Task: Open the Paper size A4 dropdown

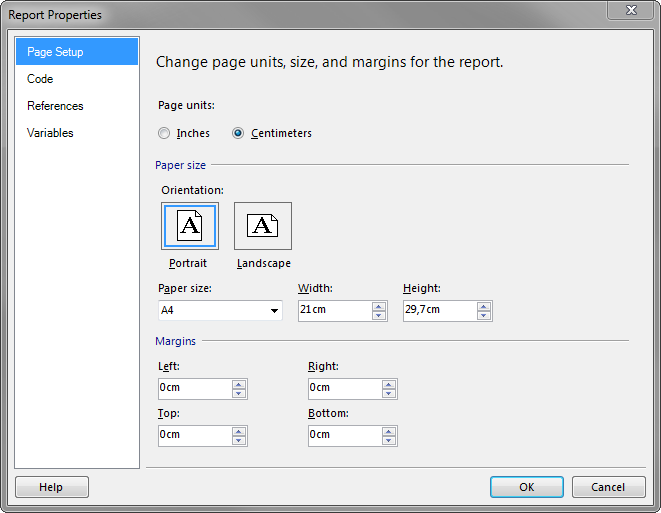Action: (220, 311)
